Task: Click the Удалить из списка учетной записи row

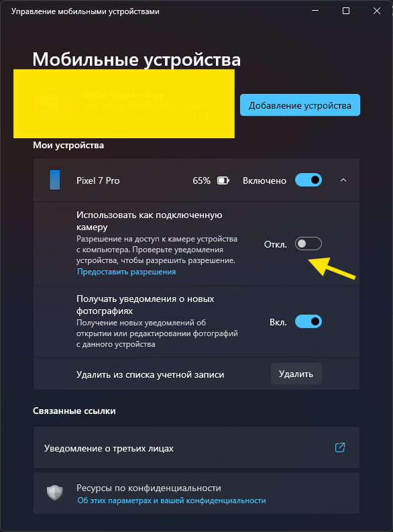Action: click(196, 374)
